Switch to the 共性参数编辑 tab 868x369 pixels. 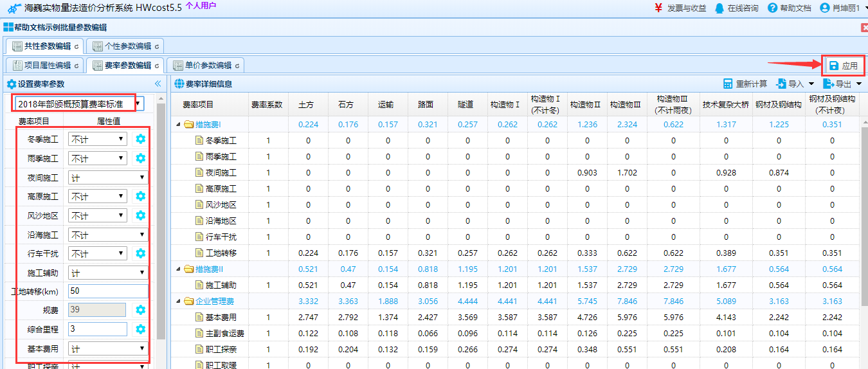click(44, 46)
